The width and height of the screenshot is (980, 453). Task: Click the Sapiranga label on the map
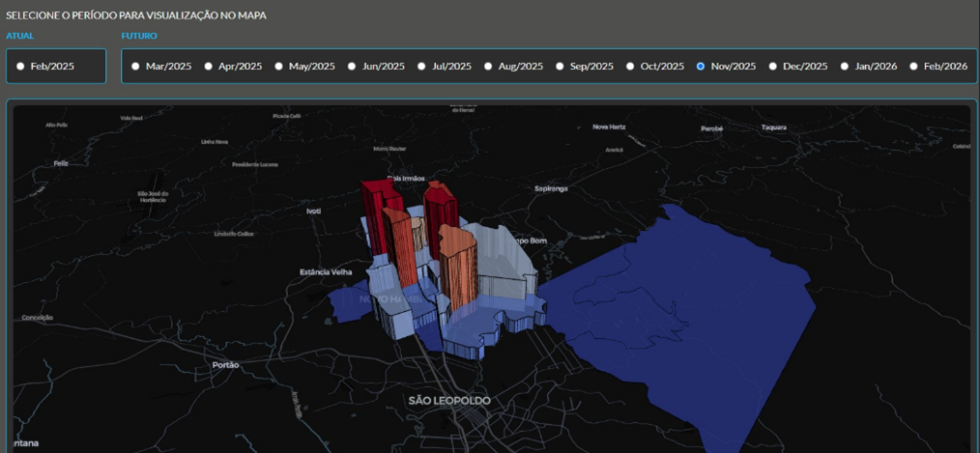click(x=551, y=188)
